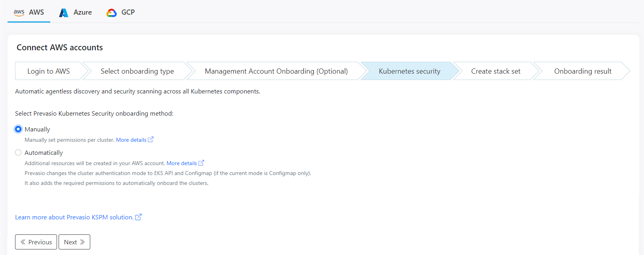The image size is (644, 255).
Task: Click external link icon beside Automatically More details
Action: [x=201, y=163]
